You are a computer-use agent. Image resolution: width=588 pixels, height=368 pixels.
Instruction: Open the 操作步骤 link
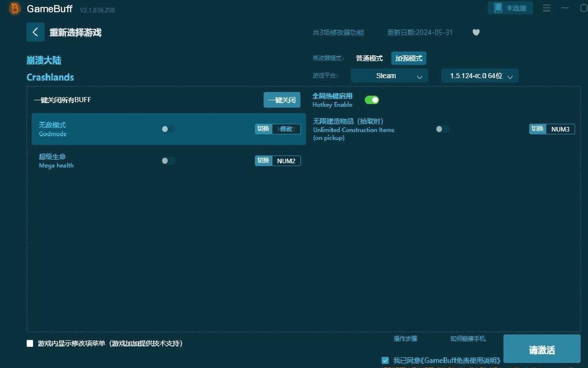(x=406, y=339)
